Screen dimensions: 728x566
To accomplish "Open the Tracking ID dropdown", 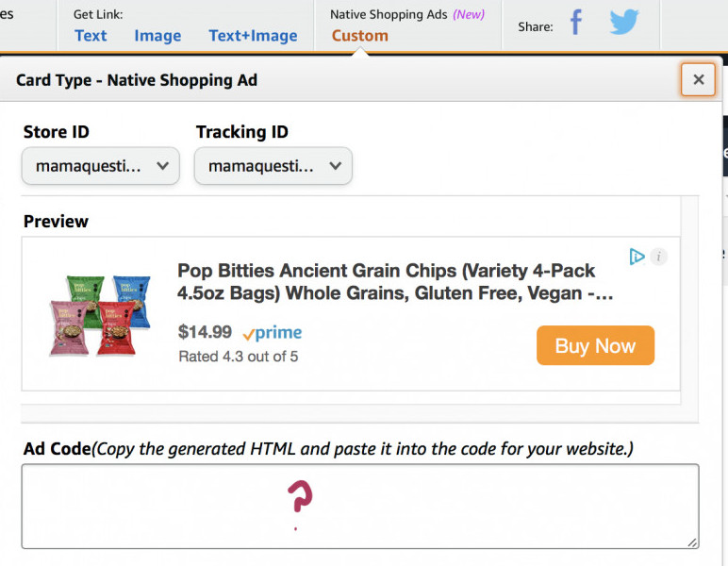I will pyautogui.click(x=273, y=166).
